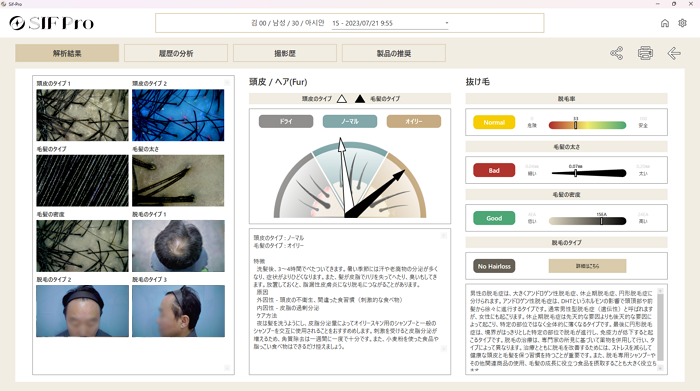Go back using the left arrow icon
This screenshot has width=700, height=391.
[x=674, y=53]
